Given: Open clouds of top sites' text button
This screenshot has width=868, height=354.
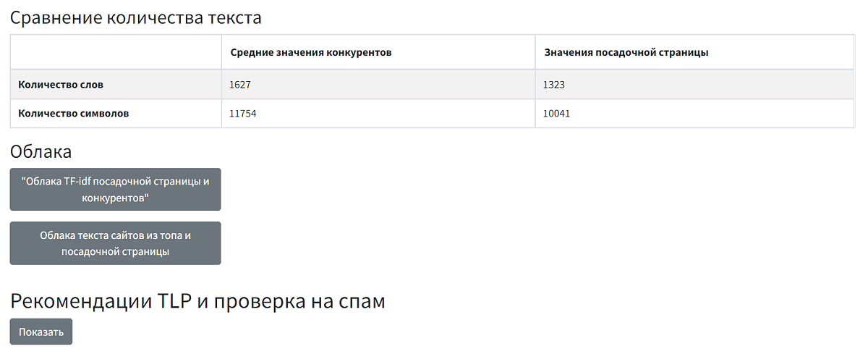Looking at the screenshot, I should pos(115,243).
